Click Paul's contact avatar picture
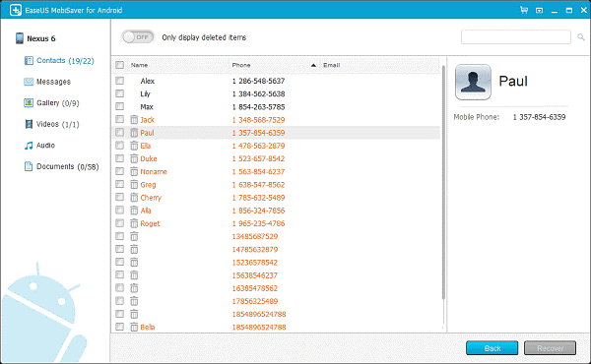Viewport: 591px width, 364px height. click(x=473, y=82)
